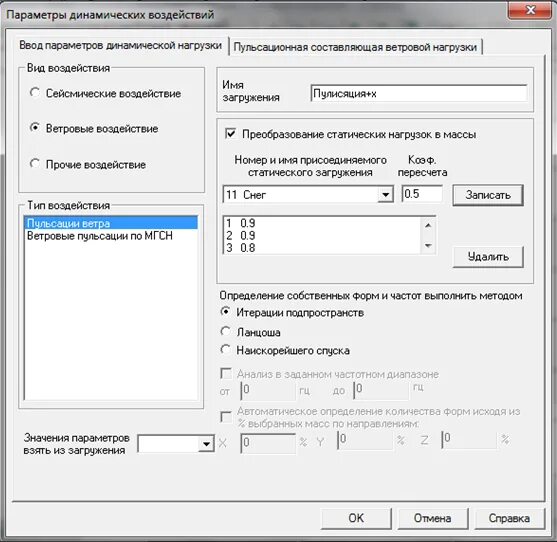Select row 3 0.8 in coefficients list
Image resolution: width=557 pixels, height=542 pixels.
(322, 248)
